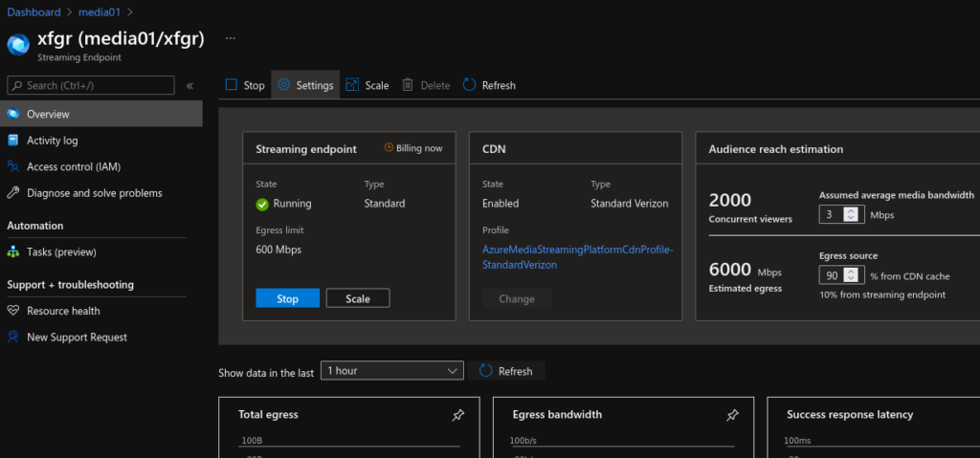Click the green Running status checkmark icon
Image resolution: width=980 pixels, height=458 pixels.
(x=262, y=204)
